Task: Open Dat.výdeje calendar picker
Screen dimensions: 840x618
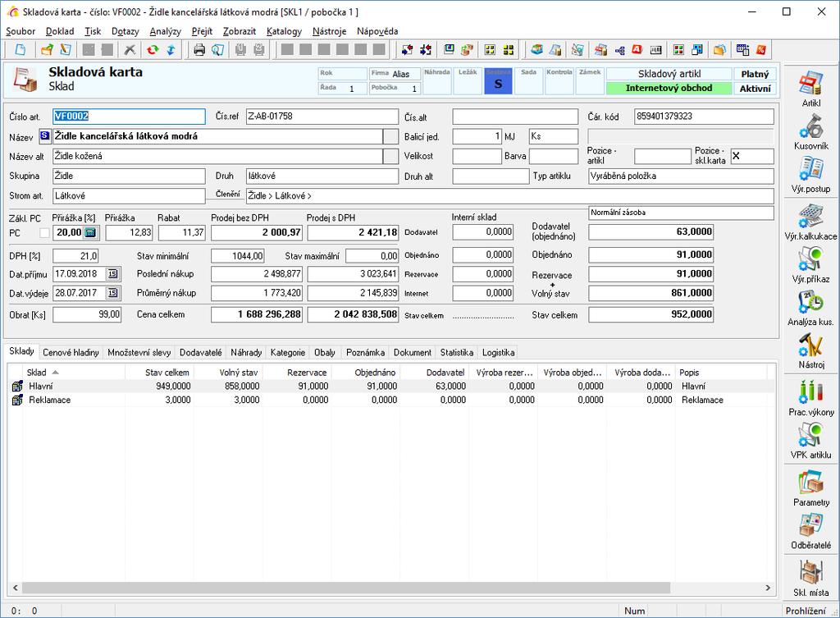Action: click(112, 293)
